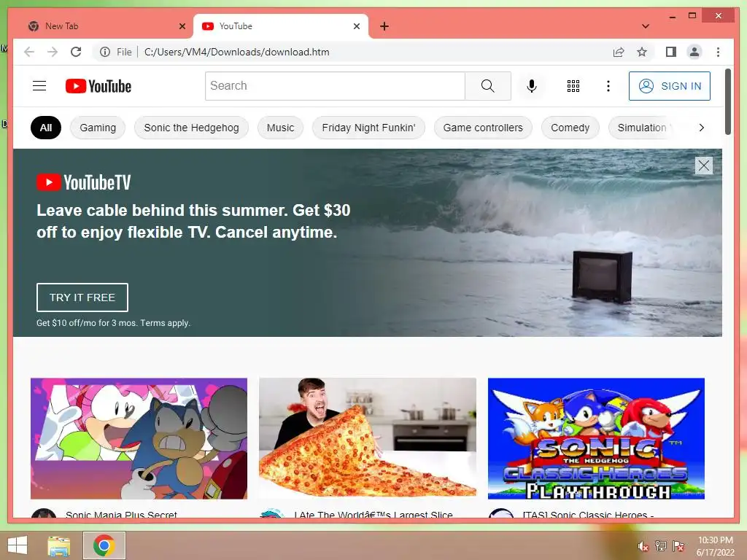Open the Chrome profile avatar
Image resolution: width=747 pixels, height=560 pixels.
[x=694, y=52]
